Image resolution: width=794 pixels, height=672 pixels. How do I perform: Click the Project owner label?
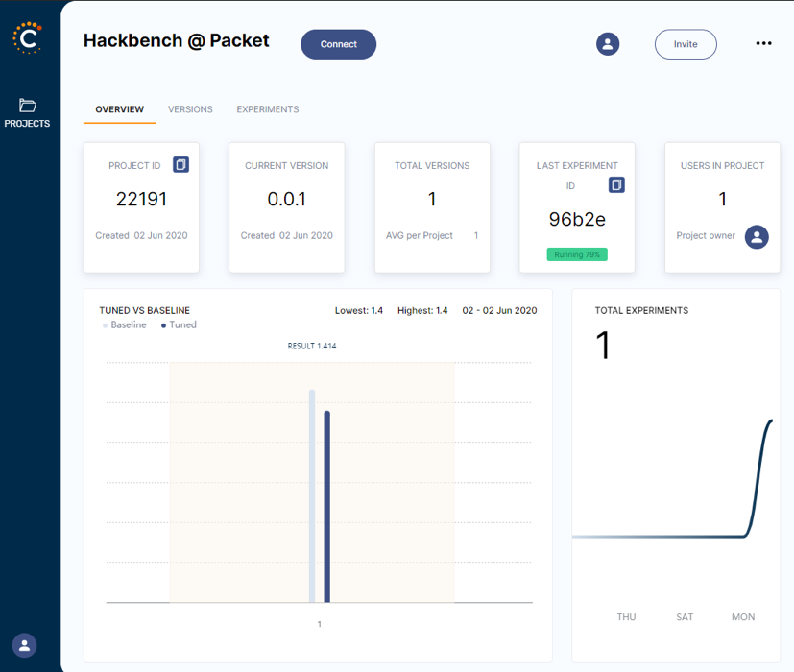tap(706, 235)
